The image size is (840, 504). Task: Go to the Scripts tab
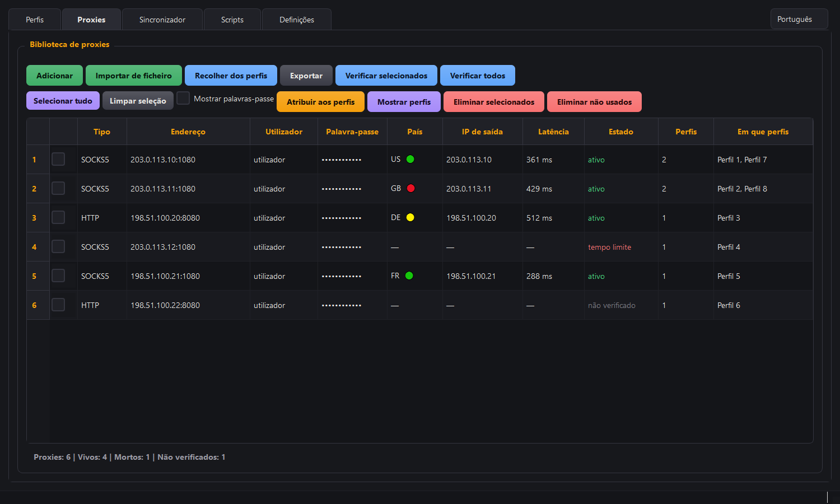click(232, 20)
